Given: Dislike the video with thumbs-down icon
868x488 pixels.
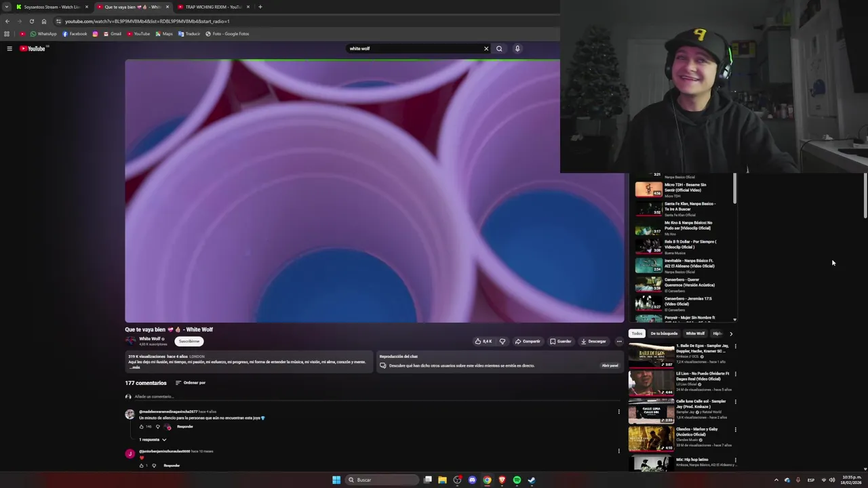Looking at the screenshot, I should click(x=502, y=342).
